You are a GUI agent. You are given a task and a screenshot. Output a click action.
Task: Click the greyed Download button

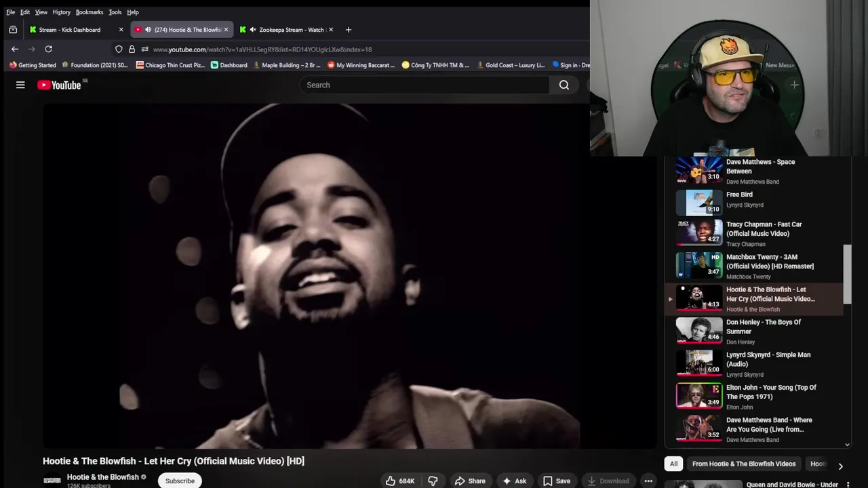click(x=608, y=481)
